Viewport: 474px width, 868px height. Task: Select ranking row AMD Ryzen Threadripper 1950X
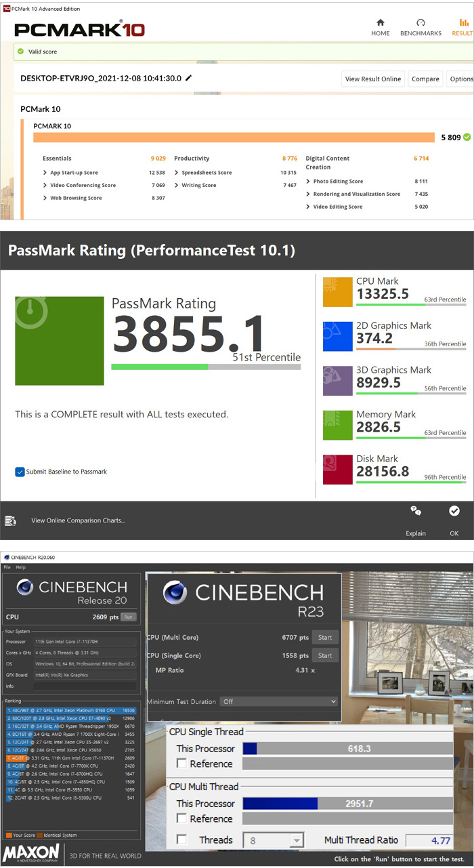(71, 726)
